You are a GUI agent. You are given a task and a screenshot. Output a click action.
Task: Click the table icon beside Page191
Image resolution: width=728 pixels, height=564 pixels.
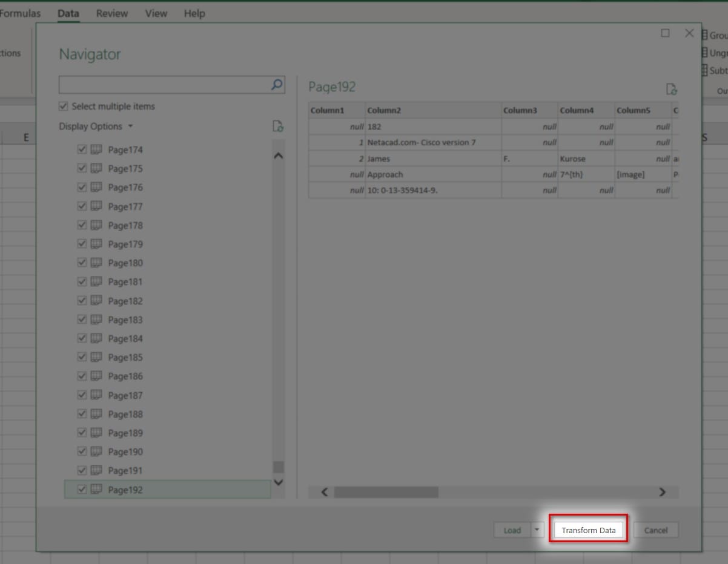coord(96,470)
